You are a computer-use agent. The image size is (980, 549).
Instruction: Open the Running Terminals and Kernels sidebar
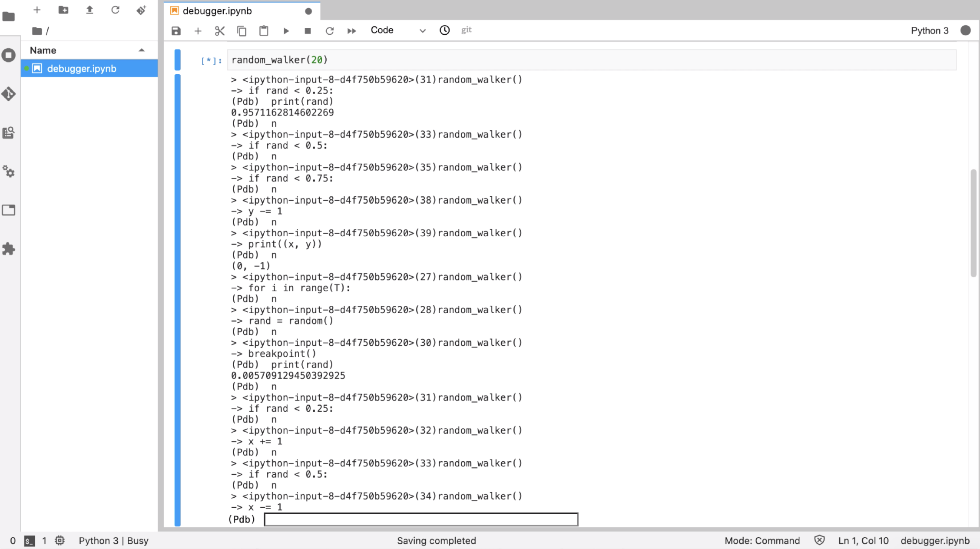[x=9, y=55]
